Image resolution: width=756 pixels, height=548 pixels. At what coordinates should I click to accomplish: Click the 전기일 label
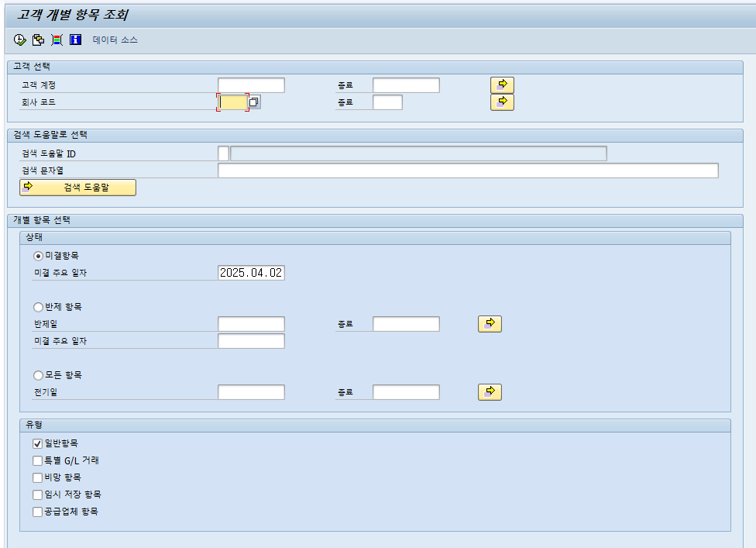pyautogui.click(x=46, y=392)
